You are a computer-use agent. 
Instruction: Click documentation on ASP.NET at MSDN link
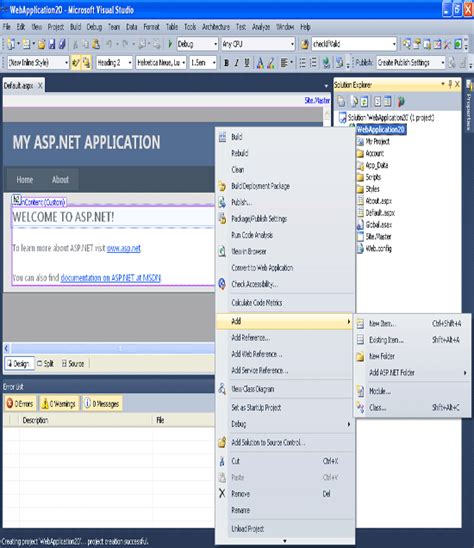(110, 278)
